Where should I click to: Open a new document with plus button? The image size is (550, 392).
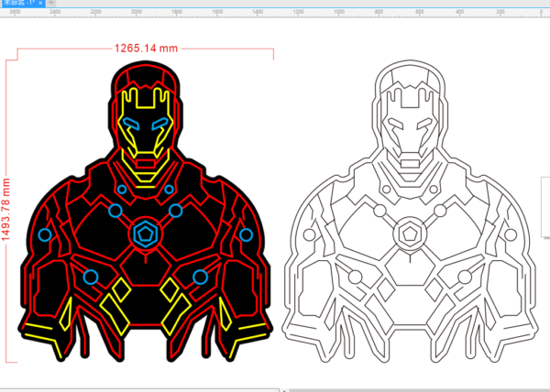point(50,3)
